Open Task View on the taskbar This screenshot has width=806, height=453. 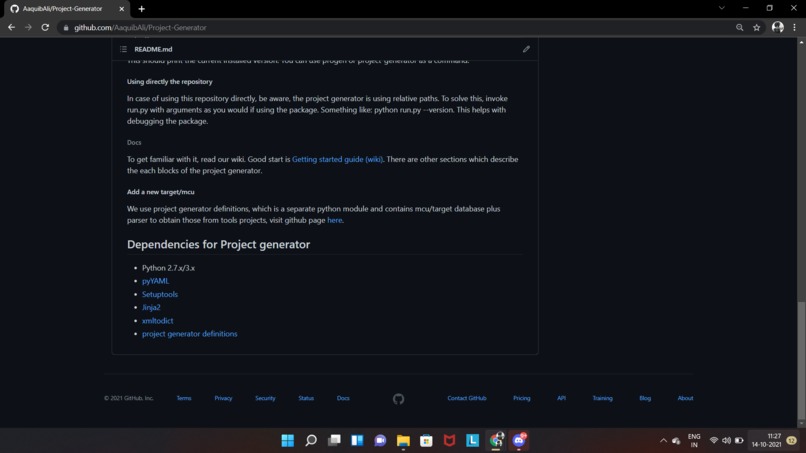(x=334, y=441)
